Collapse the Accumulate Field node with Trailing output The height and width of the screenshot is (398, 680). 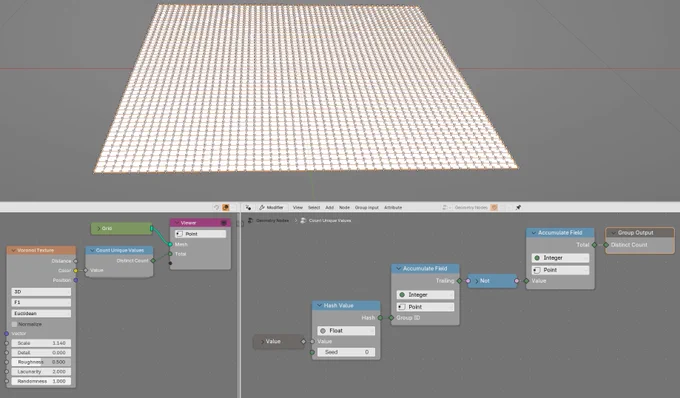pos(398,269)
